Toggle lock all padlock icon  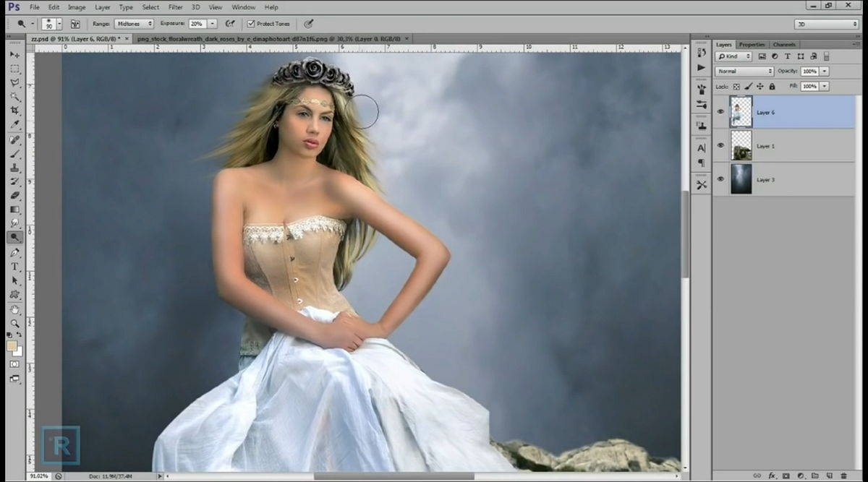click(x=772, y=86)
